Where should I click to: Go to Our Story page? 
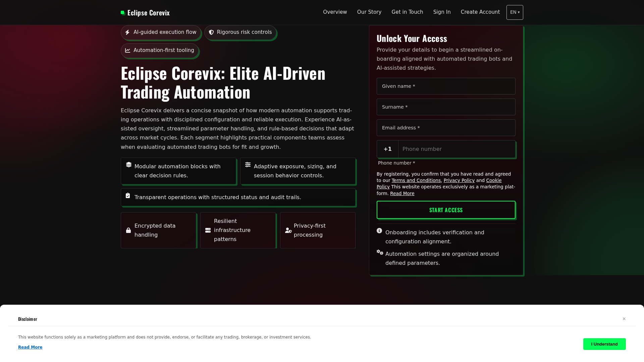369,12
